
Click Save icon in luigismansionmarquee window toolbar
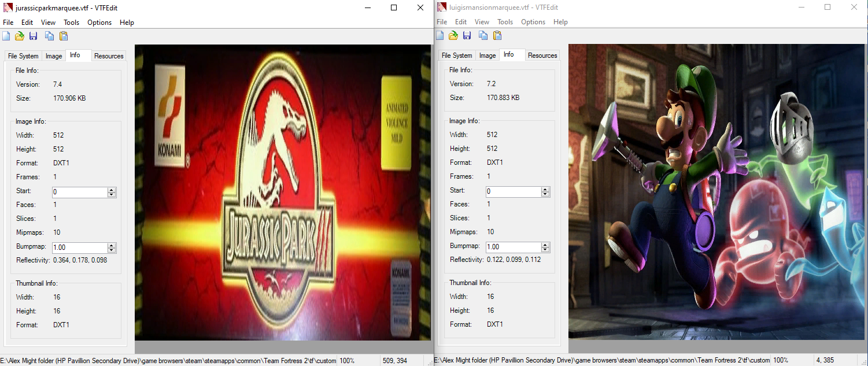coord(467,35)
